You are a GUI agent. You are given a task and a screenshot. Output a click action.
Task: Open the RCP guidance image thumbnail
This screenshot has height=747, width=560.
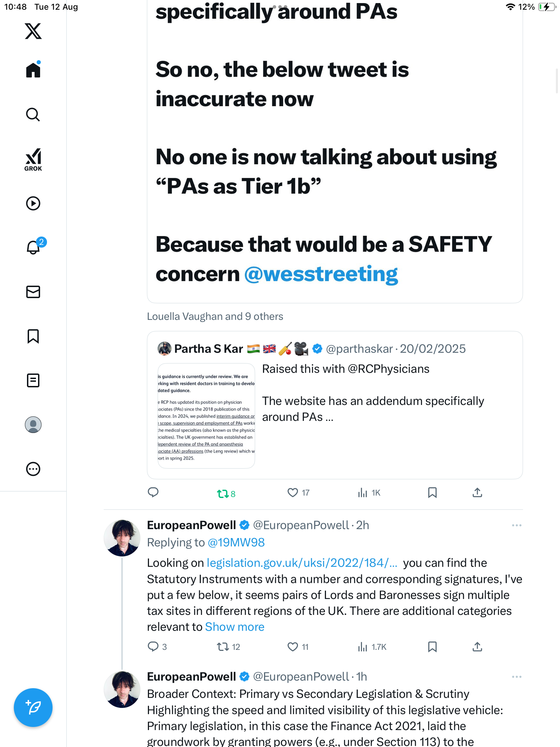coord(206,416)
